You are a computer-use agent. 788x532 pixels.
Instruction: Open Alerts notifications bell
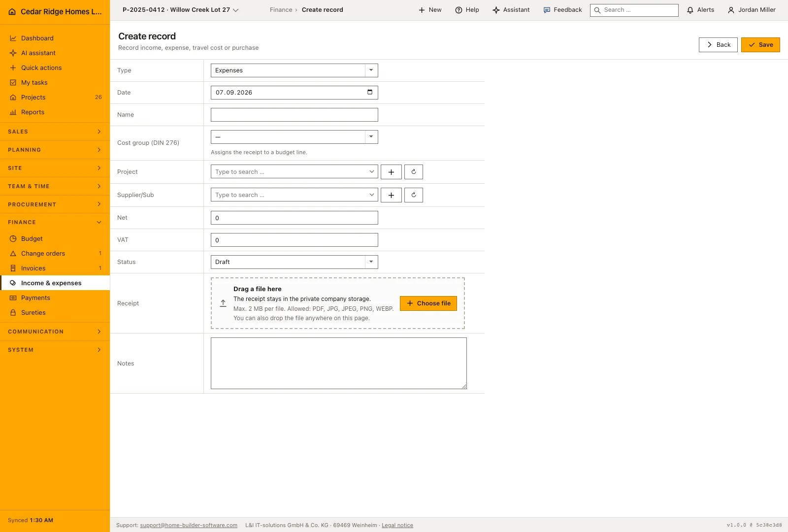point(700,10)
